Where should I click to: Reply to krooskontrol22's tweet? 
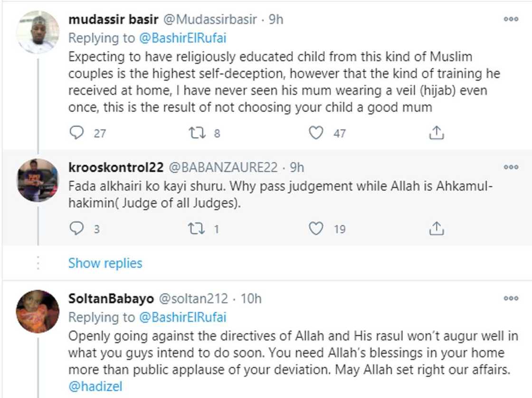(x=76, y=229)
